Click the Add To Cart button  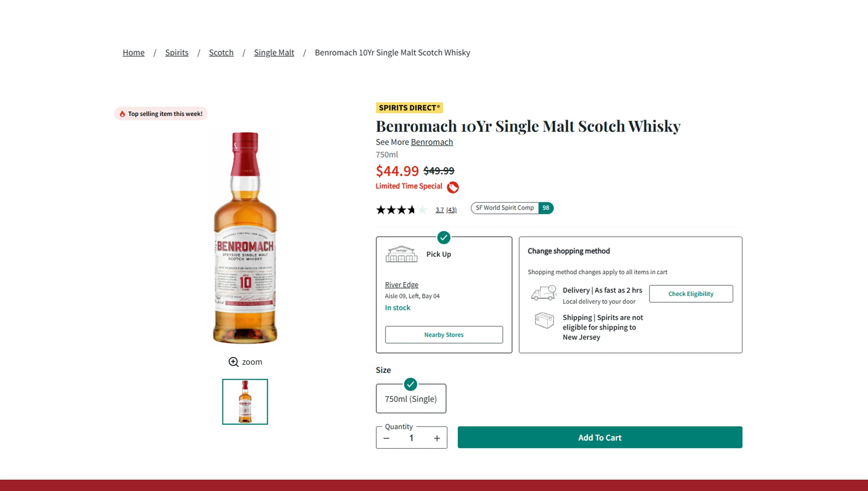[x=600, y=437]
